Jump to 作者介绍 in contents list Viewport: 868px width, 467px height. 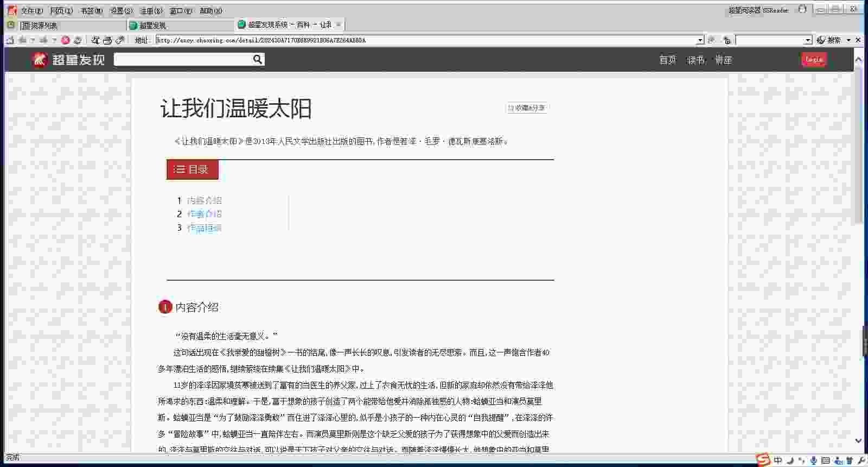click(204, 214)
